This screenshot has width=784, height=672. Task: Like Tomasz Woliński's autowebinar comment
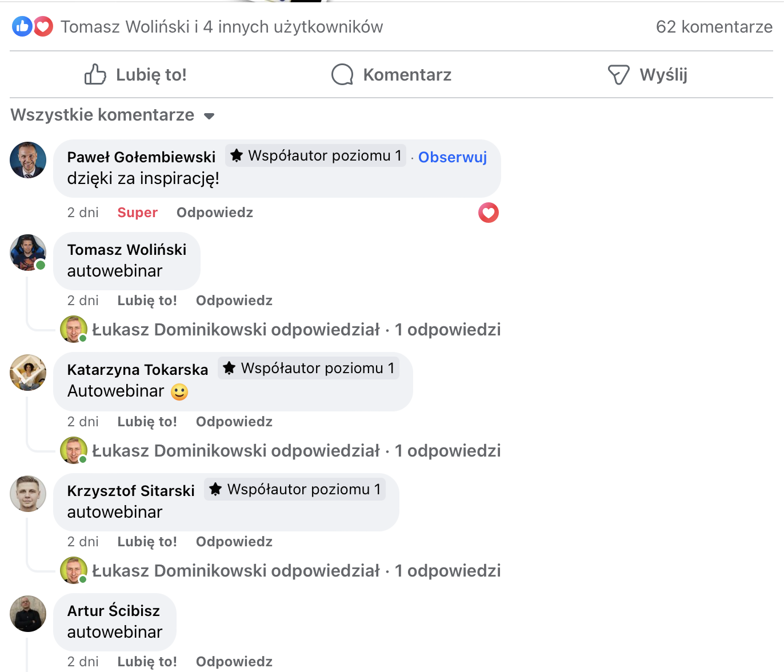coord(147,301)
